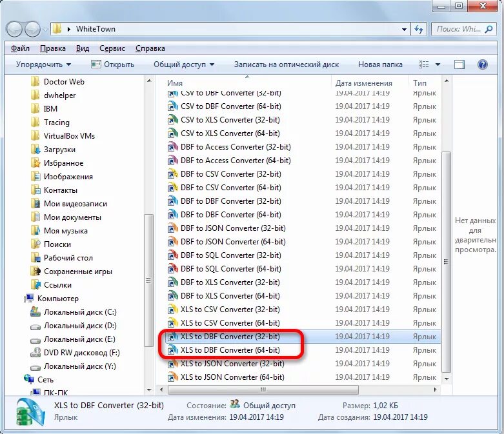Open recent pages dropdown next to the navigation arrows
Screen dimensions: 504x434
click(45, 30)
